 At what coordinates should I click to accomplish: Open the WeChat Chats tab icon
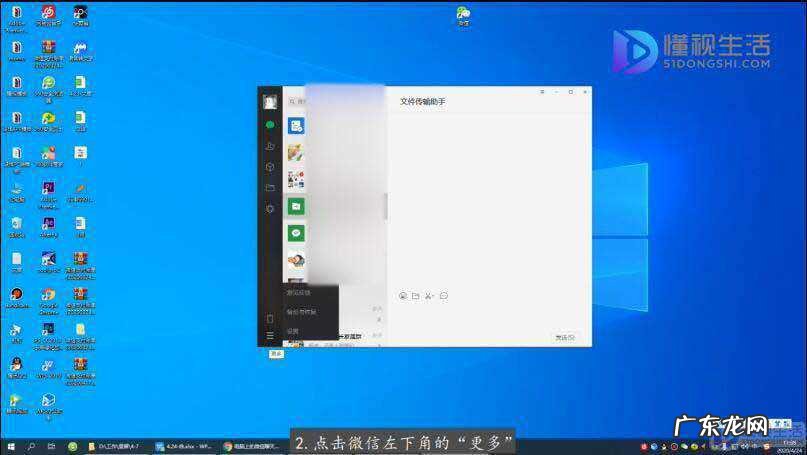tap(270, 125)
